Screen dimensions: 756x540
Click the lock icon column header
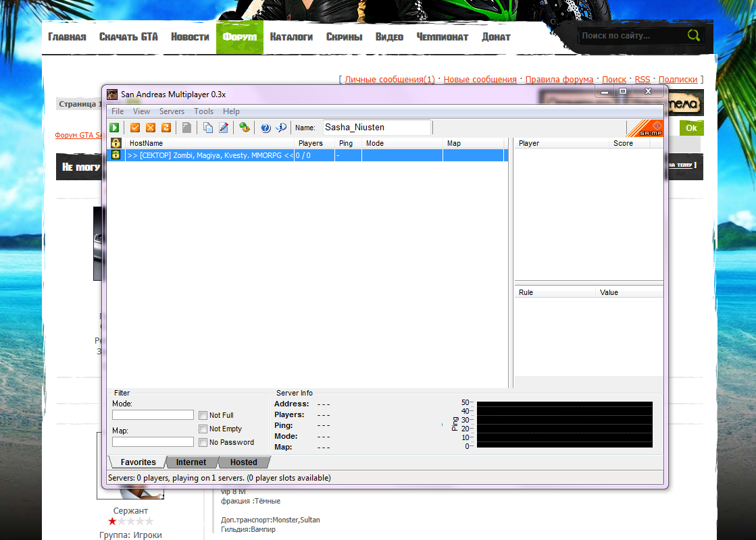(x=116, y=143)
